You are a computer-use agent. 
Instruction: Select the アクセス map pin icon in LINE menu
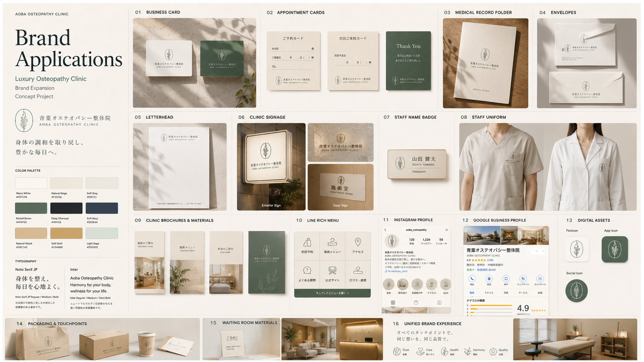click(358, 242)
